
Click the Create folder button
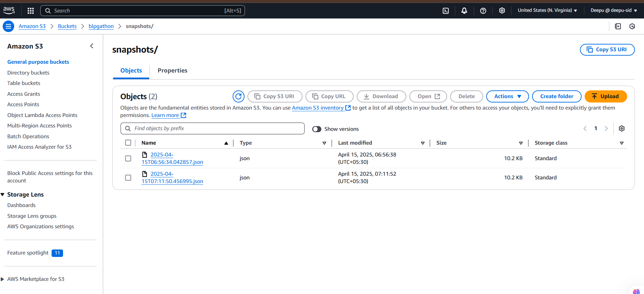pos(557,96)
